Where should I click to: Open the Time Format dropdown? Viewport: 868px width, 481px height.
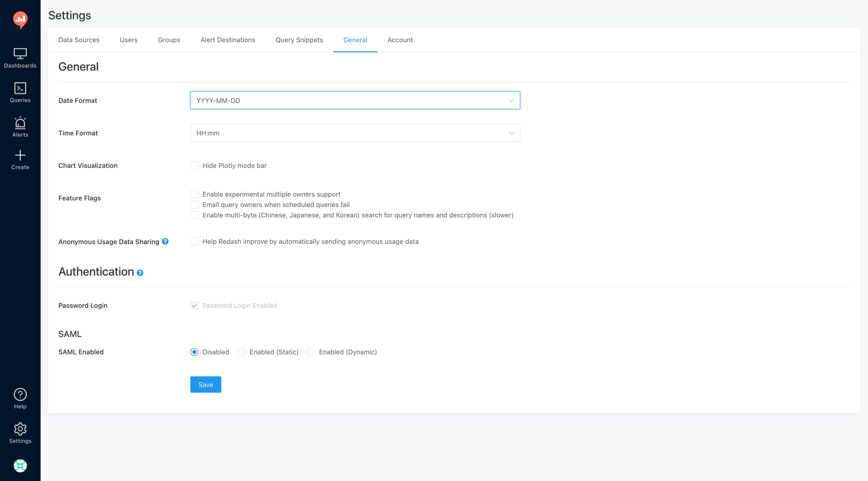click(x=355, y=133)
